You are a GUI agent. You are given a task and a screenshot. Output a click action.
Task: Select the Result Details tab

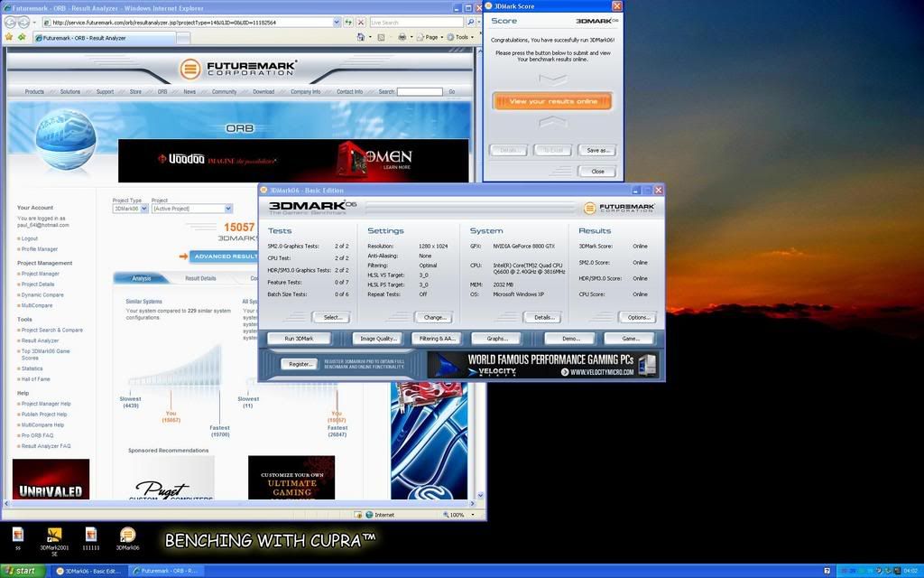200,278
